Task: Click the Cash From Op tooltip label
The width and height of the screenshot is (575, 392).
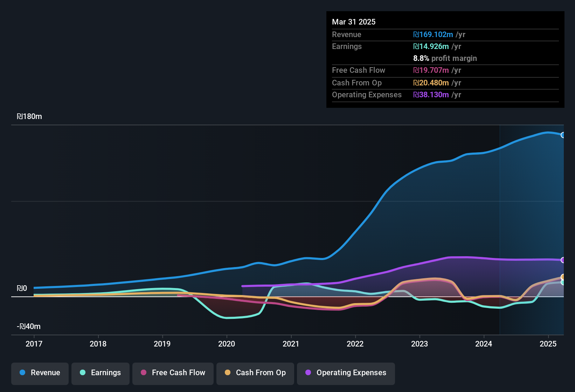Action: click(357, 83)
